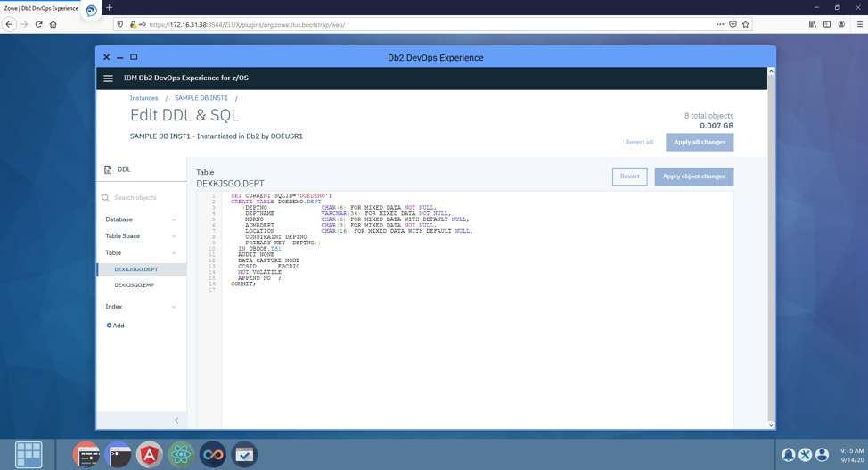Screen dimensions: 868x470
Task: Reload the browser page
Action: [x=38, y=24]
